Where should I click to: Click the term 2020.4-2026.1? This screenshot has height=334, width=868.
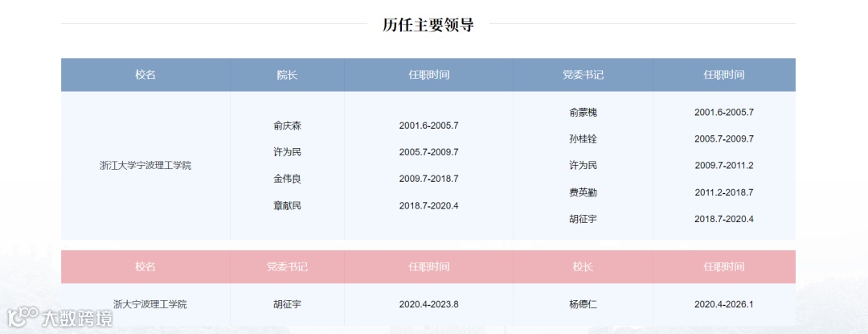coord(724,304)
